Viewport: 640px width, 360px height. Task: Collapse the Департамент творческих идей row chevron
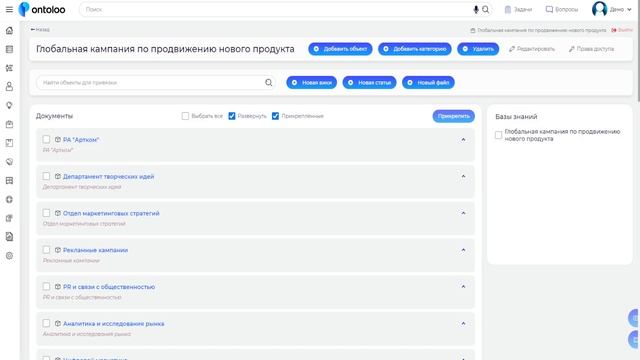pyautogui.click(x=463, y=176)
